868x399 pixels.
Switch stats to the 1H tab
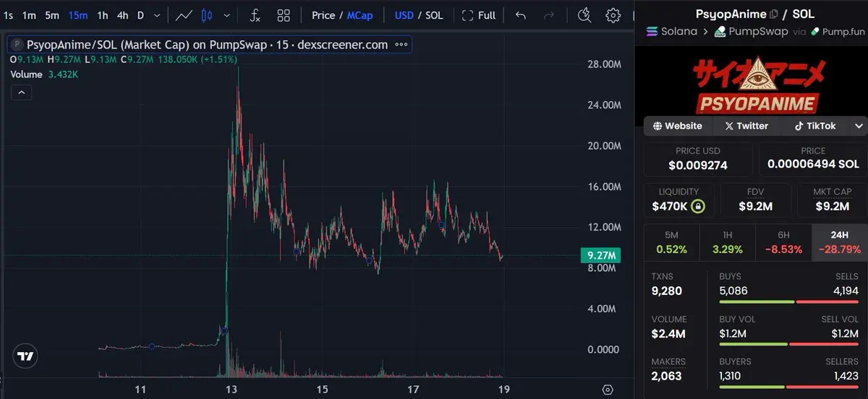[727, 242]
